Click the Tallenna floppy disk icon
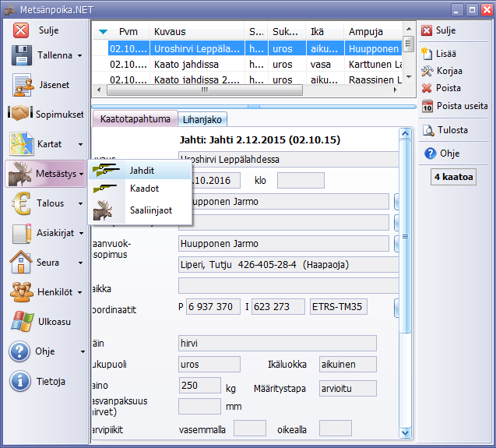Screen dimensions: 496x448 pyautogui.click(x=22, y=56)
